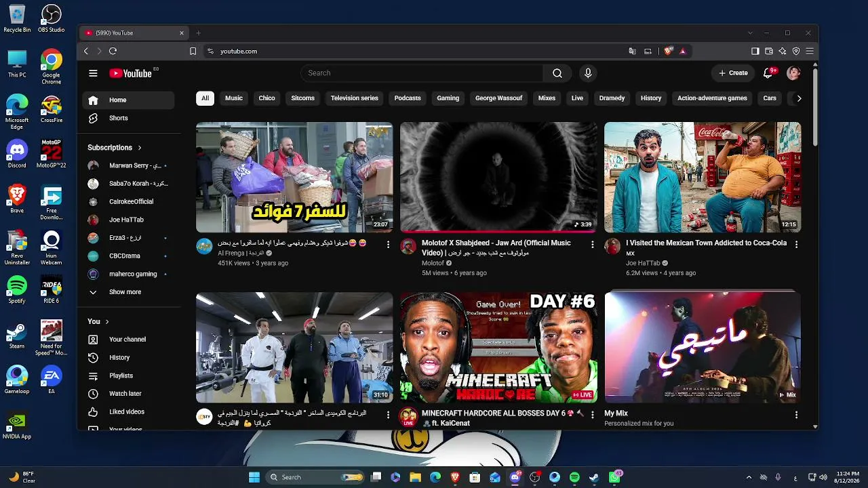Select the Music filter chip

[x=234, y=98]
